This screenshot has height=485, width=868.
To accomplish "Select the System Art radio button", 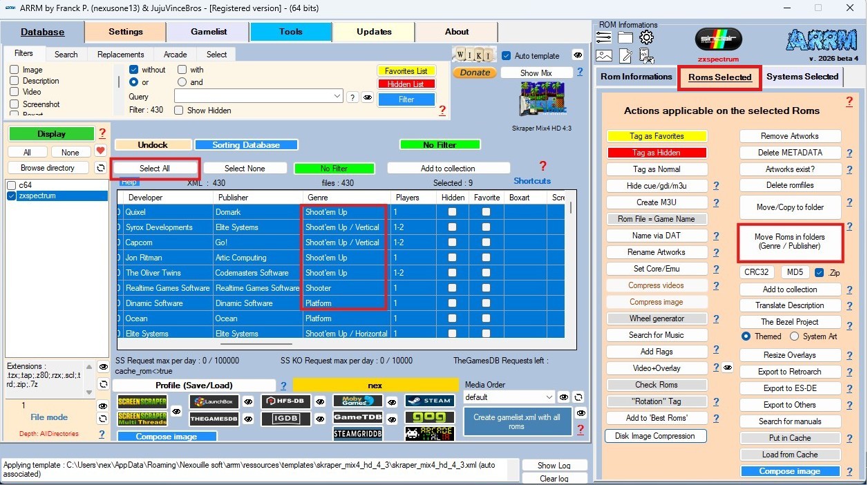I will pyautogui.click(x=794, y=336).
